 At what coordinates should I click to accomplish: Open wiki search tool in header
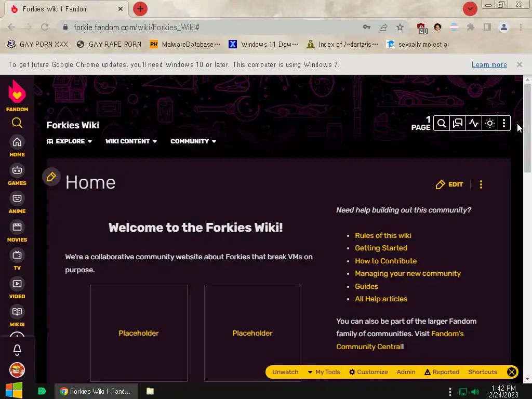pyautogui.click(x=442, y=123)
